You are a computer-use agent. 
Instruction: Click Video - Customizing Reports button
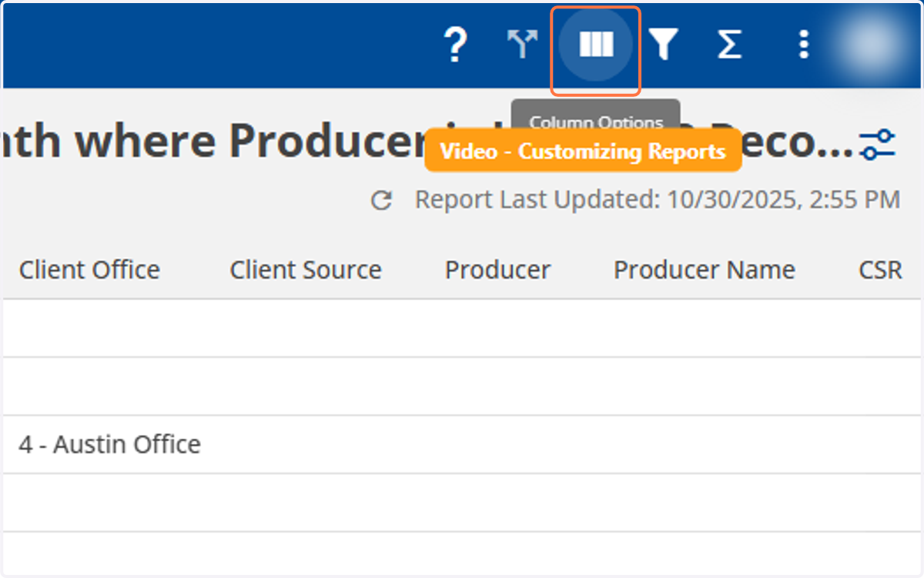coord(583,152)
